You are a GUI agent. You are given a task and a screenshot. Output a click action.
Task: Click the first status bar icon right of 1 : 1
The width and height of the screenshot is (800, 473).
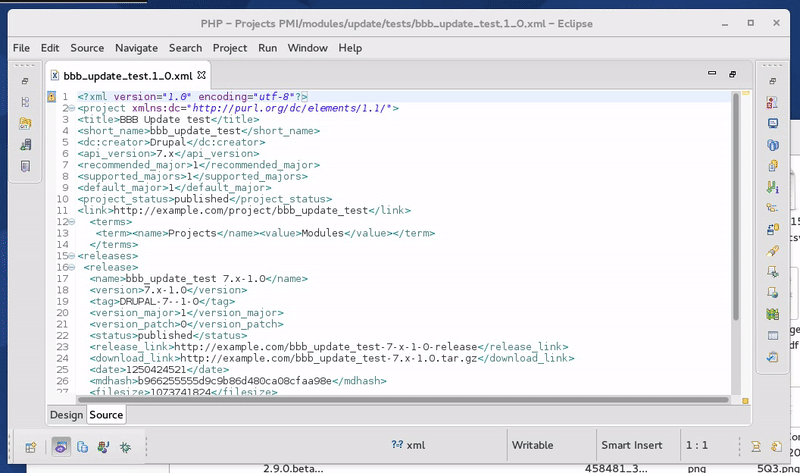(756, 447)
